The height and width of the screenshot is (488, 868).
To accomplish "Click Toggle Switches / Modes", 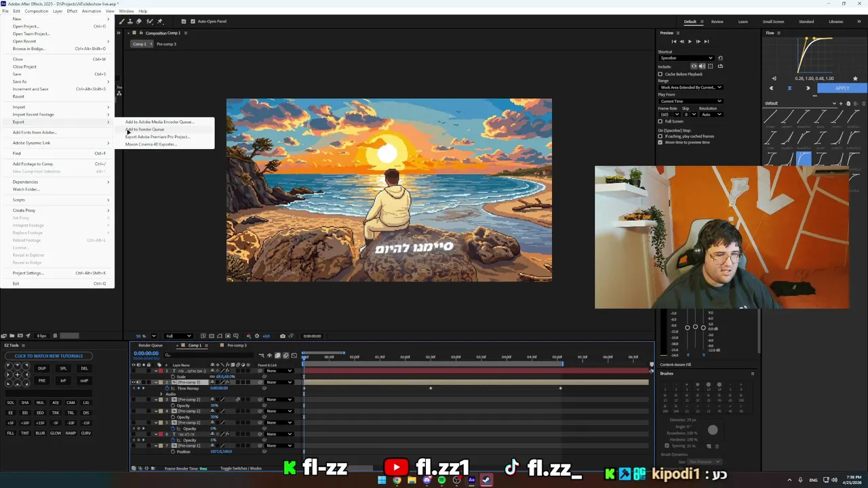I will (x=241, y=468).
